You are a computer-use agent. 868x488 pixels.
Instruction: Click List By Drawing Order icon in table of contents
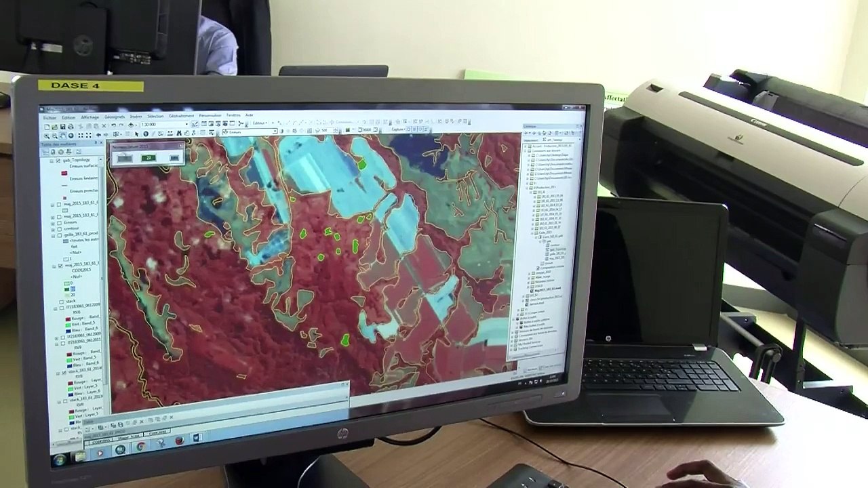tap(45, 152)
